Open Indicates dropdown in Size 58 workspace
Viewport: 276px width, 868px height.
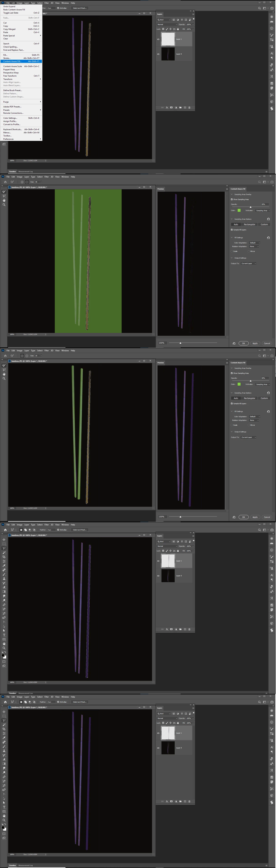coord(262,211)
